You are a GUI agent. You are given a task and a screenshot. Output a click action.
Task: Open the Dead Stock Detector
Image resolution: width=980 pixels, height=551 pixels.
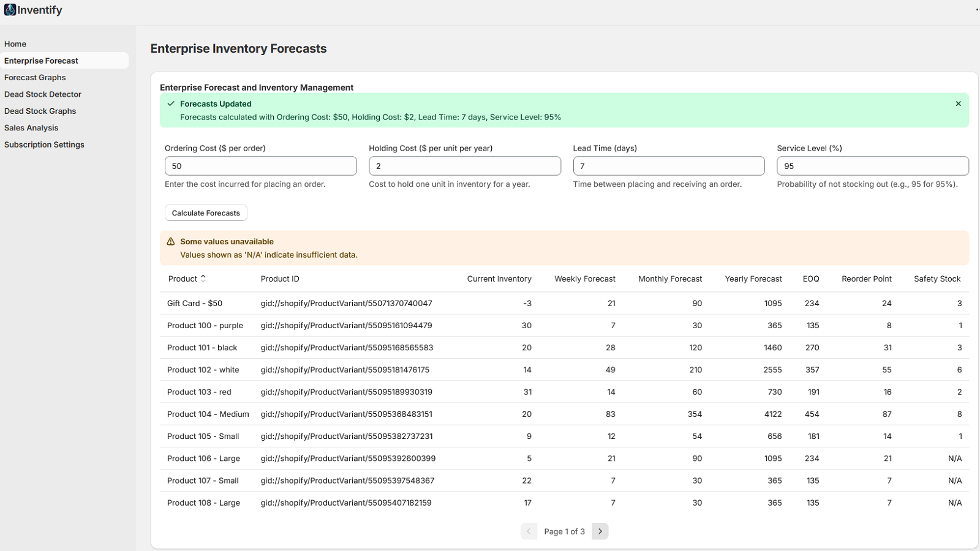[x=43, y=94]
